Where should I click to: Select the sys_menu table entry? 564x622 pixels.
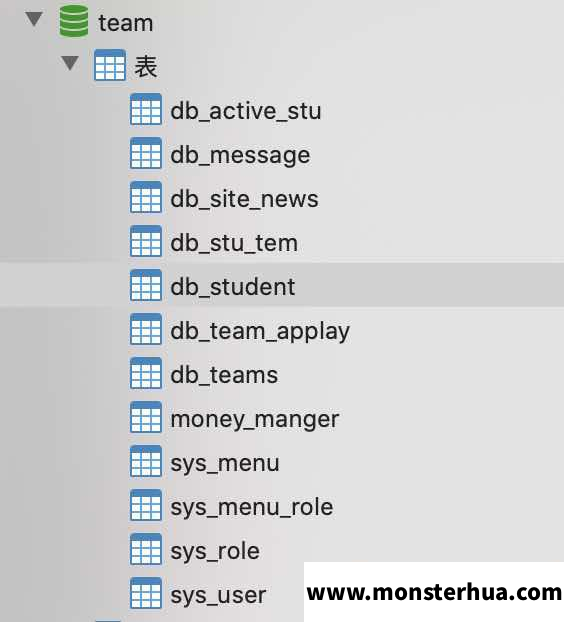pos(225,463)
